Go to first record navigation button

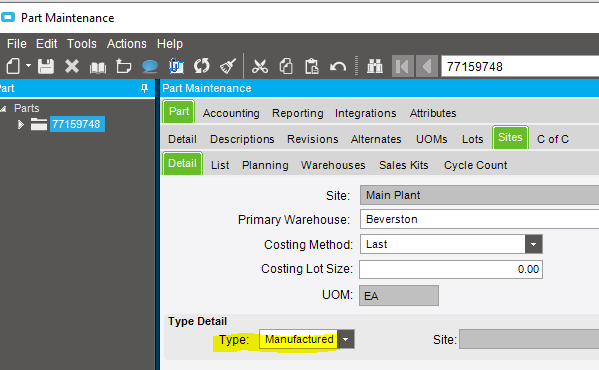point(402,66)
